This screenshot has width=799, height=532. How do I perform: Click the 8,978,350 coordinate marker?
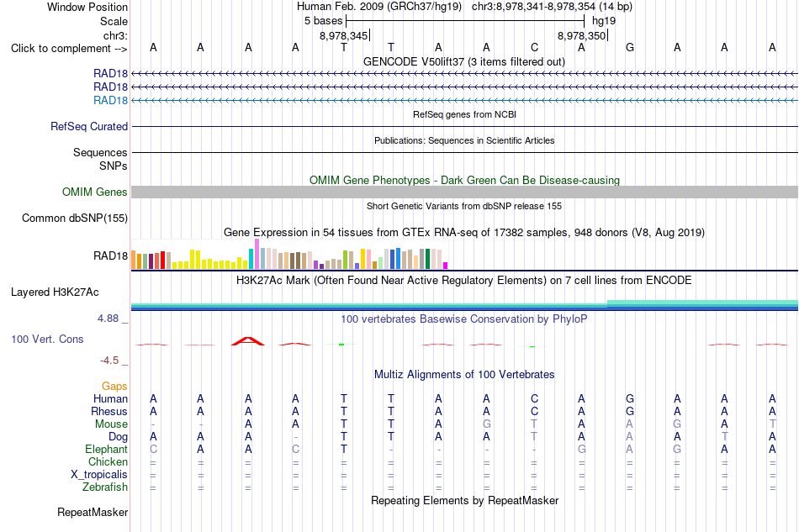tap(581, 35)
